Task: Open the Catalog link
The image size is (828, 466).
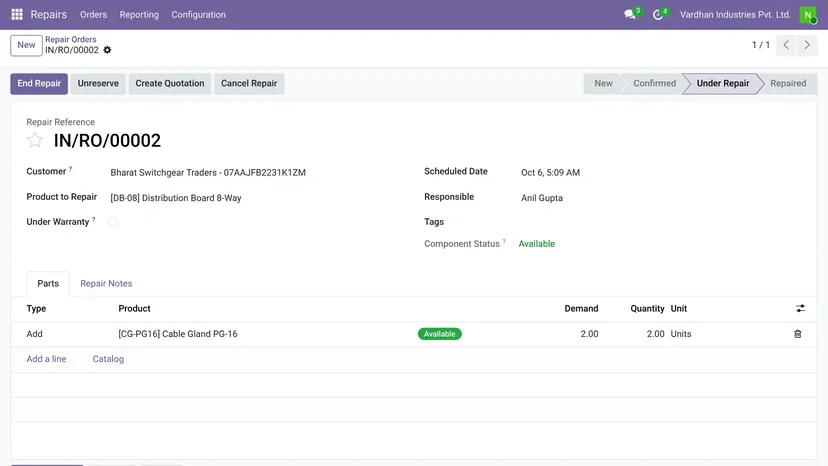Action: tap(108, 359)
